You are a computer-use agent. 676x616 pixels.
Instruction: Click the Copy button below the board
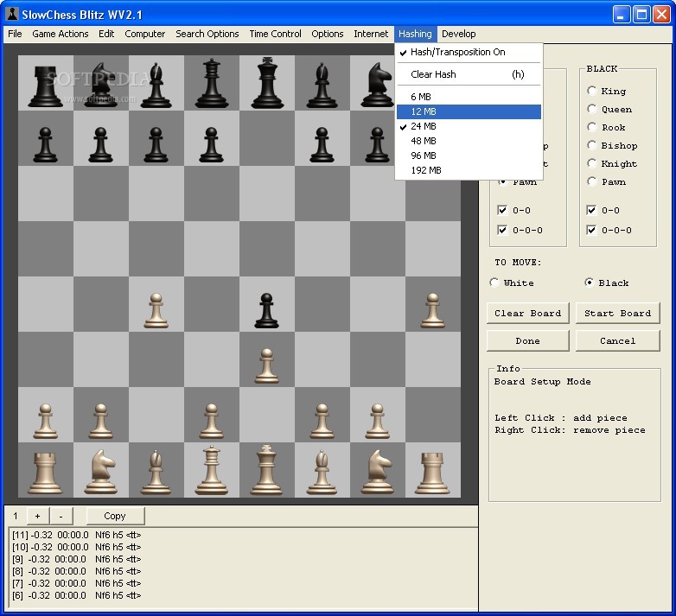(115, 516)
